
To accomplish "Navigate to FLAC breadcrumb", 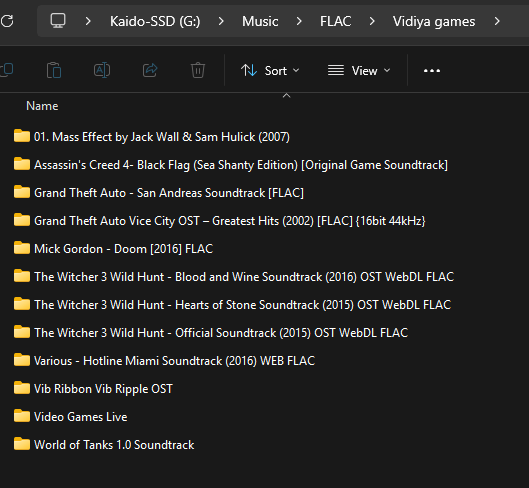I will (x=335, y=22).
